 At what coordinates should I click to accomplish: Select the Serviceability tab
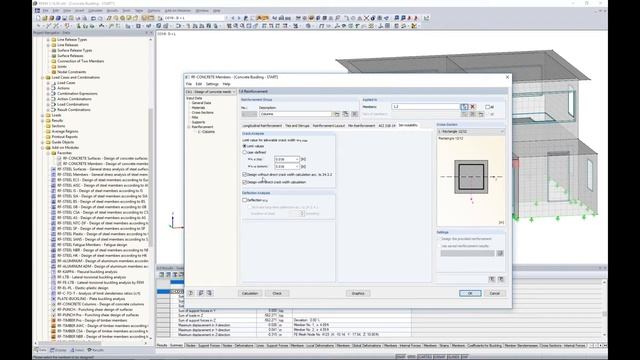pos(408,125)
